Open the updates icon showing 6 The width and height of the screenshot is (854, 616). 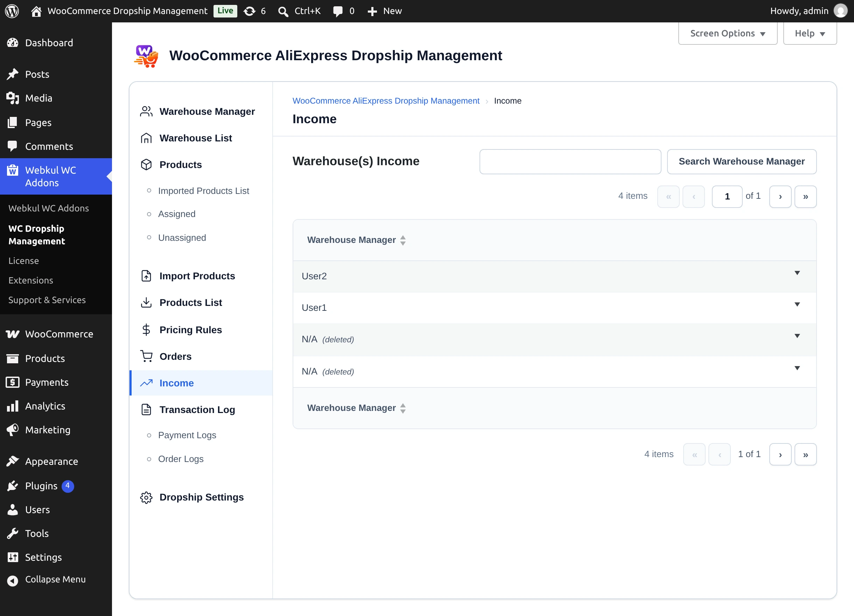point(249,11)
